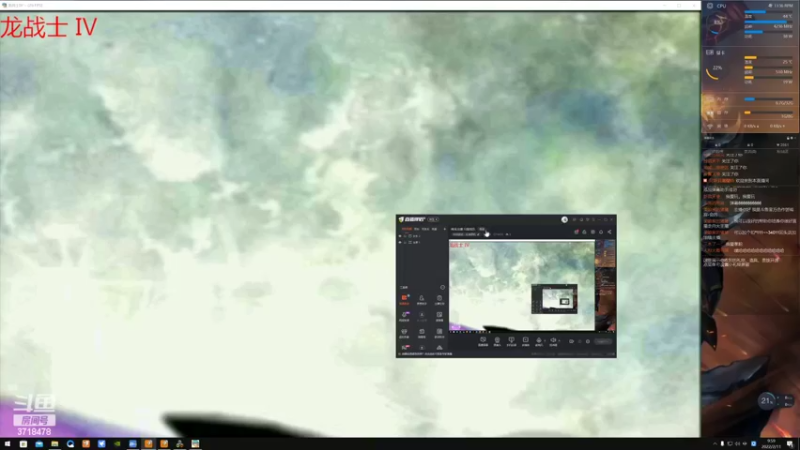Viewport: 800px width, 450px height.
Task: Open the red-badged notification icon beside the bell
Action: click(577, 232)
